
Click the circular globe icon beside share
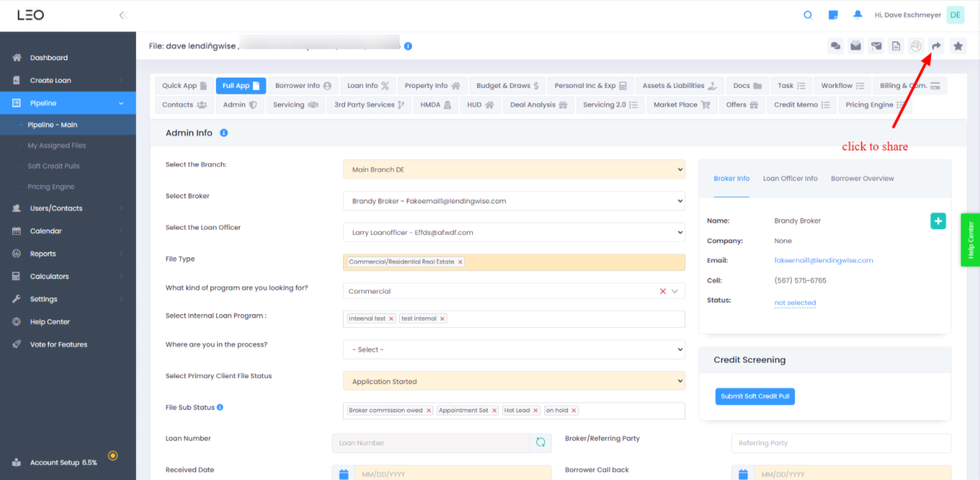pos(916,46)
